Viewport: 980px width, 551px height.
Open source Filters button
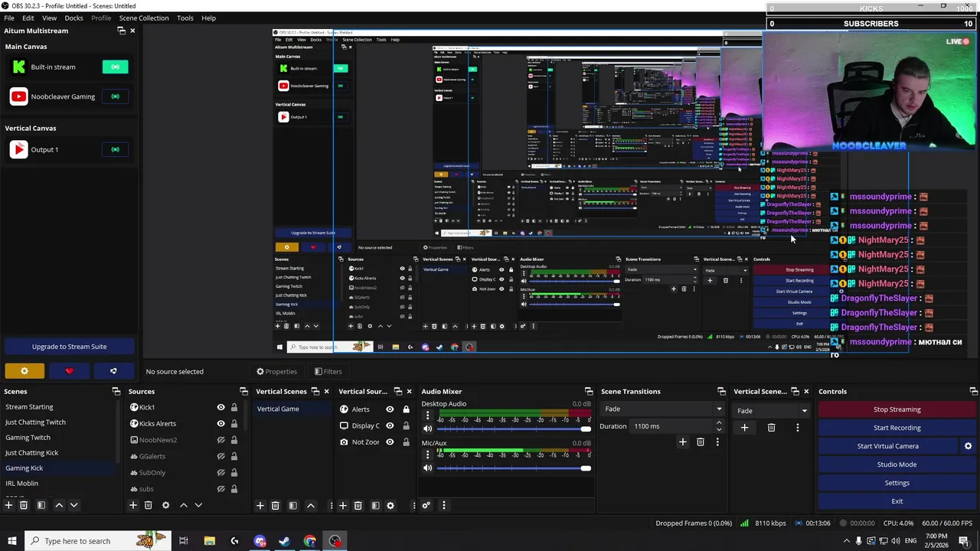click(328, 371)
